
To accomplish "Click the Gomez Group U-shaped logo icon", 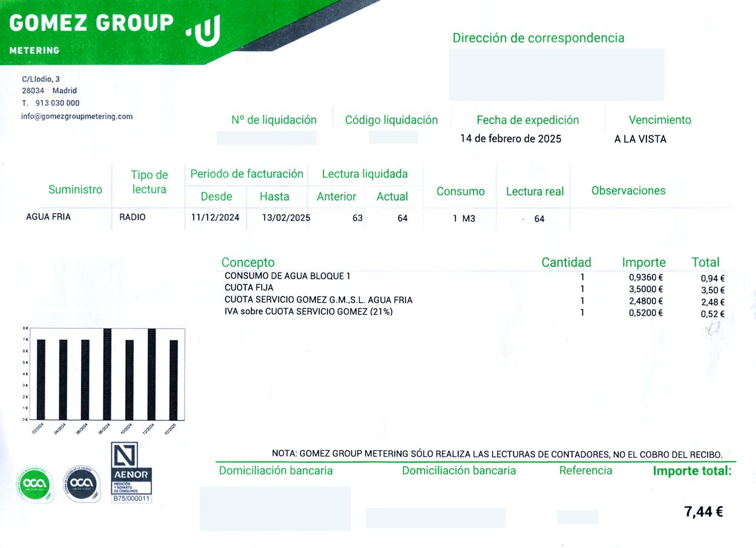I will tap(204, 30).
